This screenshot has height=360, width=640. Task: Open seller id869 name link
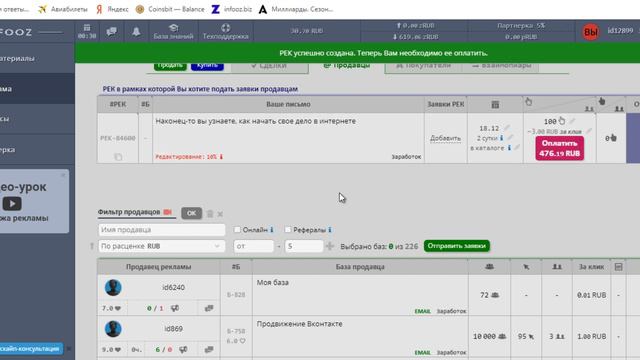tap(173, 329)
